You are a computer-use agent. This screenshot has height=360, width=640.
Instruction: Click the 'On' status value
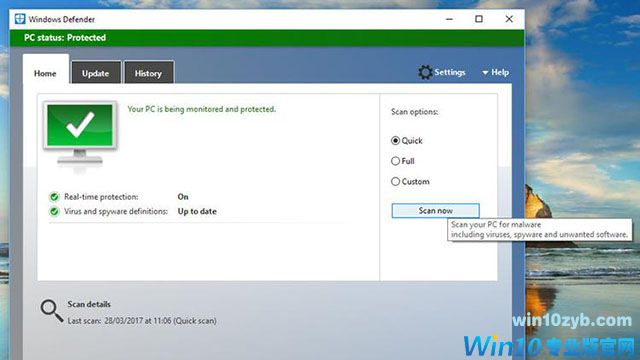coord(183,197)
